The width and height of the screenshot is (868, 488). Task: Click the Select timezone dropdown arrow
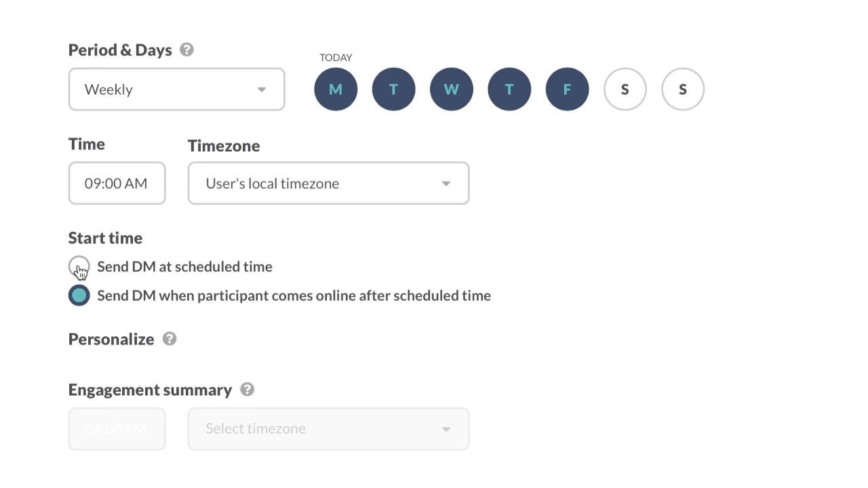446,429
